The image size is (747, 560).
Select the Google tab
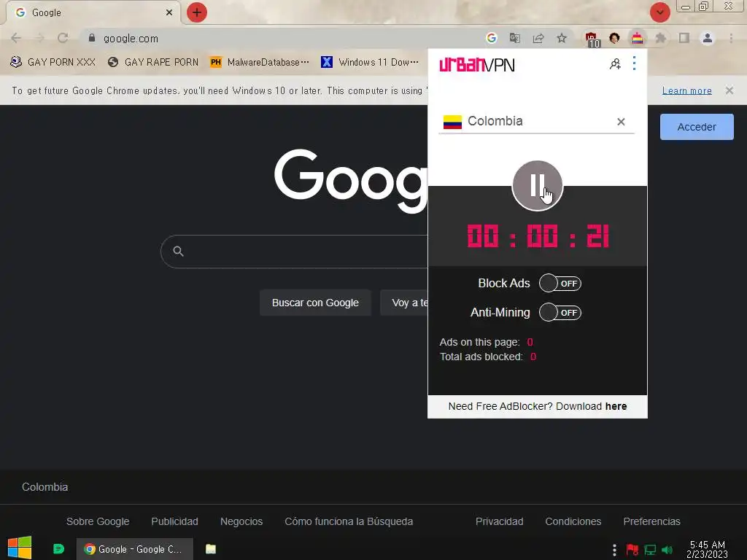pyautogui.click(x=93, y=13)
